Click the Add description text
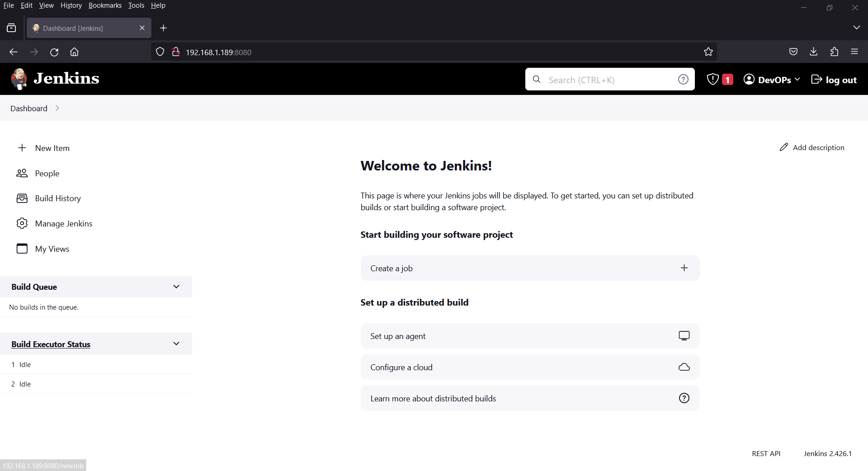Screen dimensions: 868x471 pyautogui.click(x=818, y=147)
